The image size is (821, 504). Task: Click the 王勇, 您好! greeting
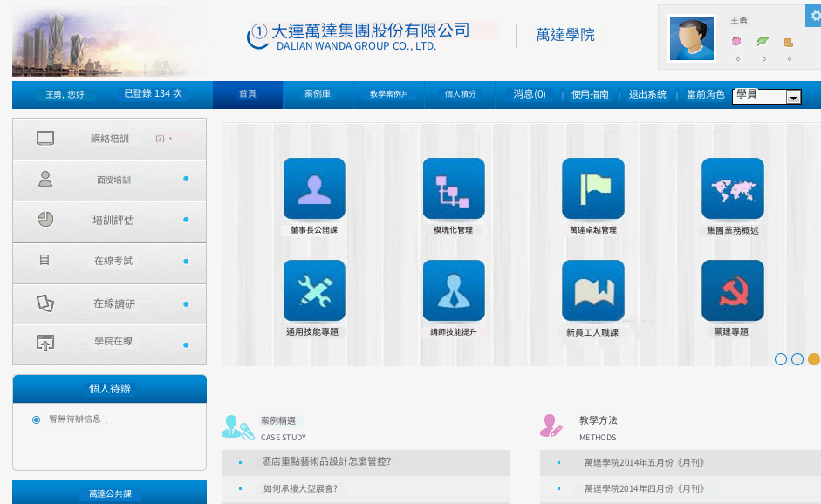(x=66, y=95)
